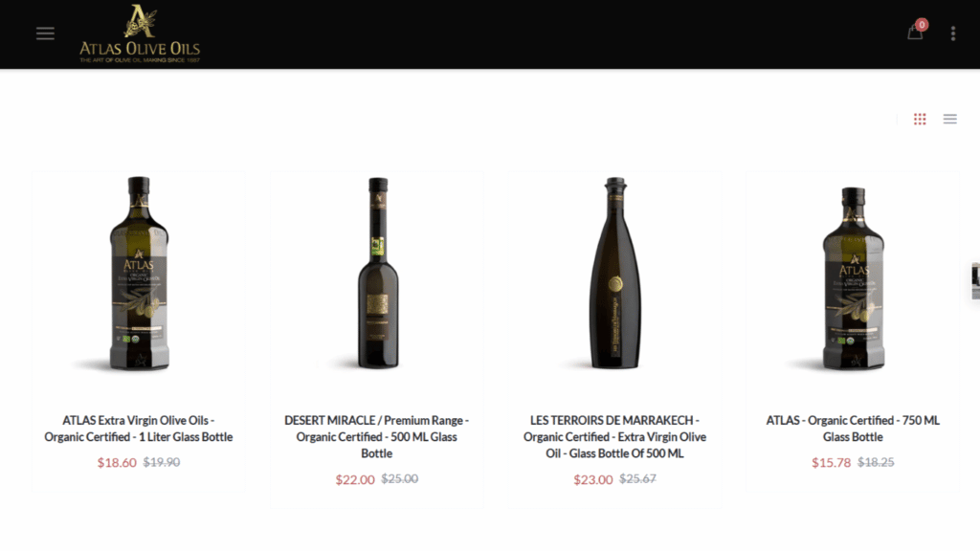Open LES TERROIRS DE MARRAKECH bottle image
Screen dimensions: 980x551
[x=615, y=274]
